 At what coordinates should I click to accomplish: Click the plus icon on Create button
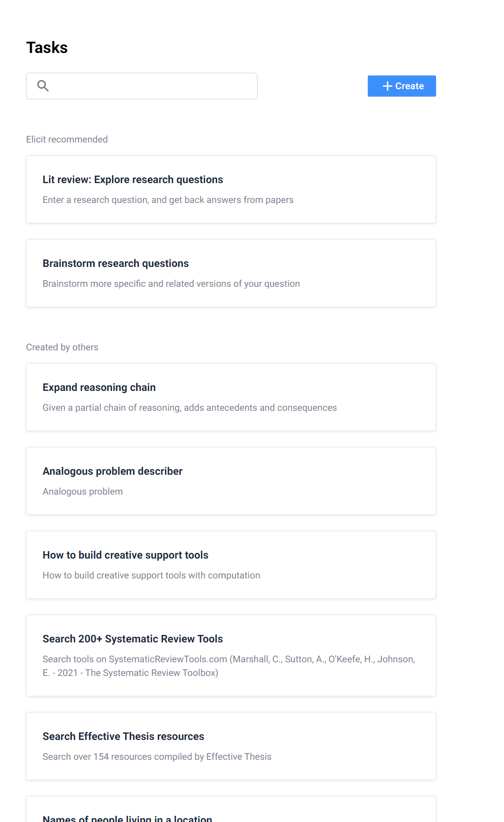click(x=387, y=86)
